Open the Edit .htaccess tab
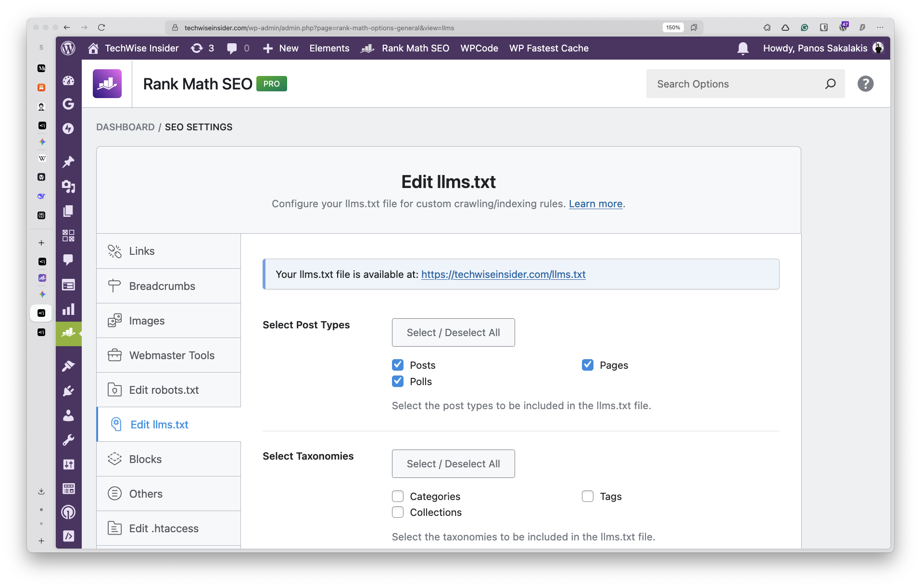The image size is (921, 588). pyautogui.click(x=168, y=528)
